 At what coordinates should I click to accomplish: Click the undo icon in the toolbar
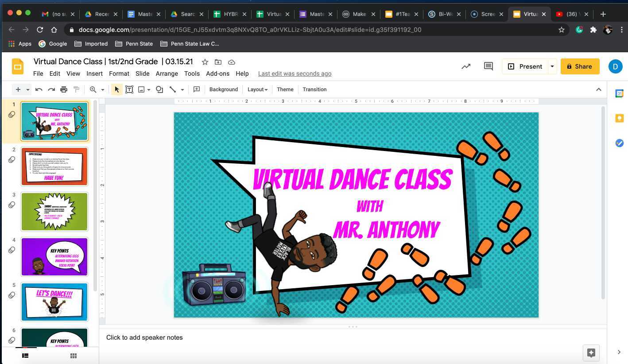[39, 89]
